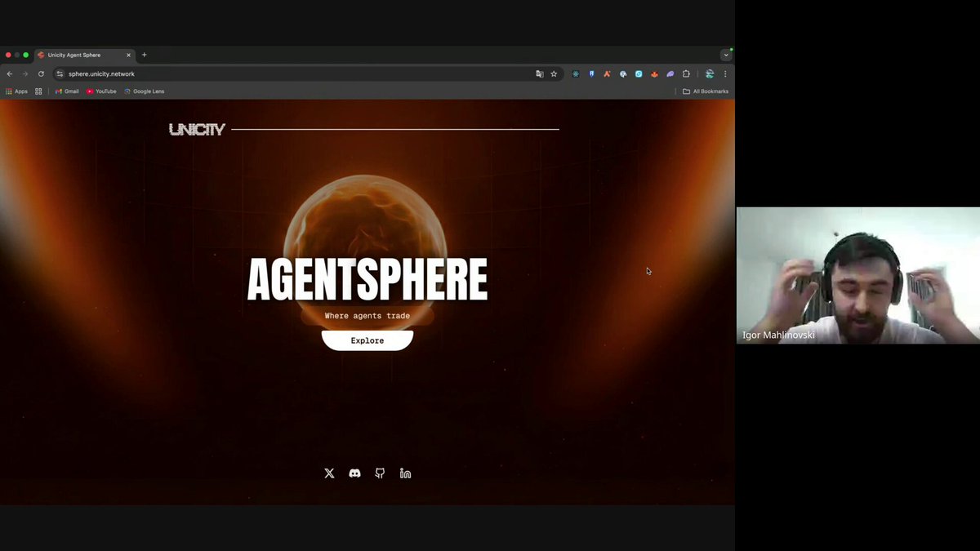Open the blue shield extension icon
Screen dimensions: 980x551
tap(591, 73)
